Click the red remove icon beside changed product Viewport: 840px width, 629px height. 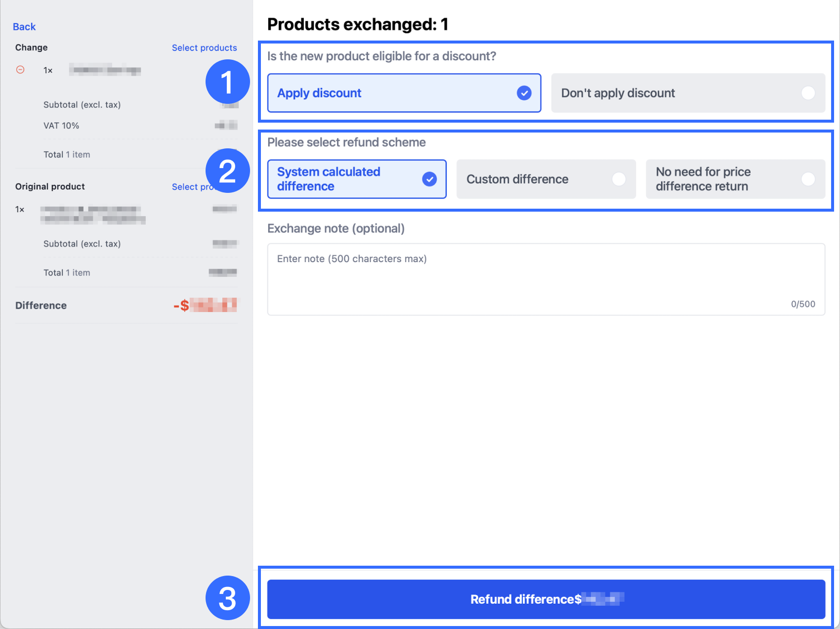tap(20, 70)
